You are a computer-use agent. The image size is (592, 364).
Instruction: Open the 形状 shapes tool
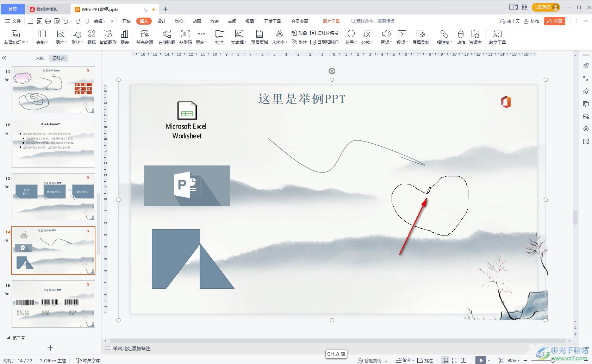77,34
